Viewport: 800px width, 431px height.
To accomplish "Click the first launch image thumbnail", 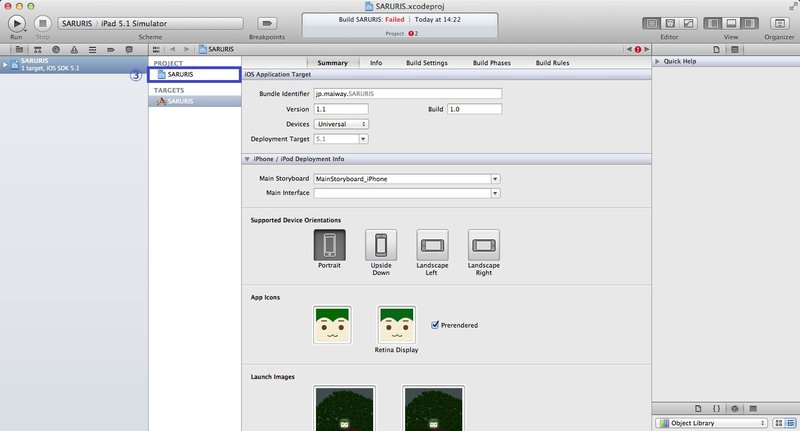I will click(x=344, y=409).
